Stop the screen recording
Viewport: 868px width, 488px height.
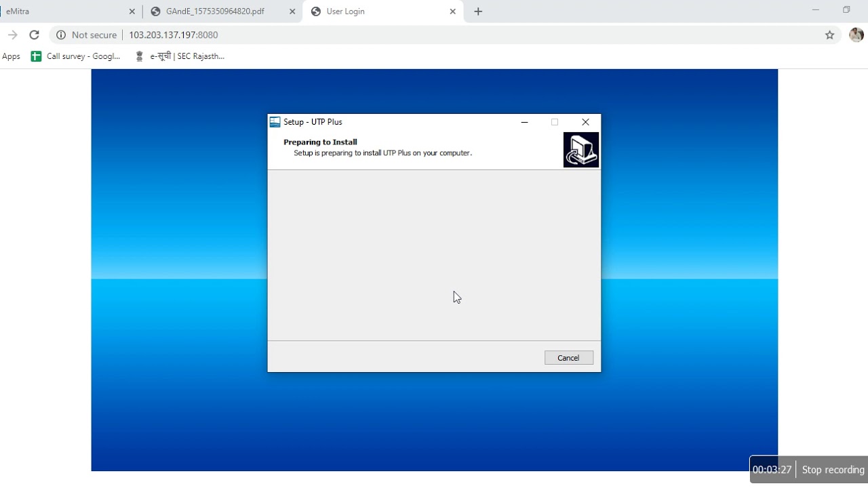833,470
